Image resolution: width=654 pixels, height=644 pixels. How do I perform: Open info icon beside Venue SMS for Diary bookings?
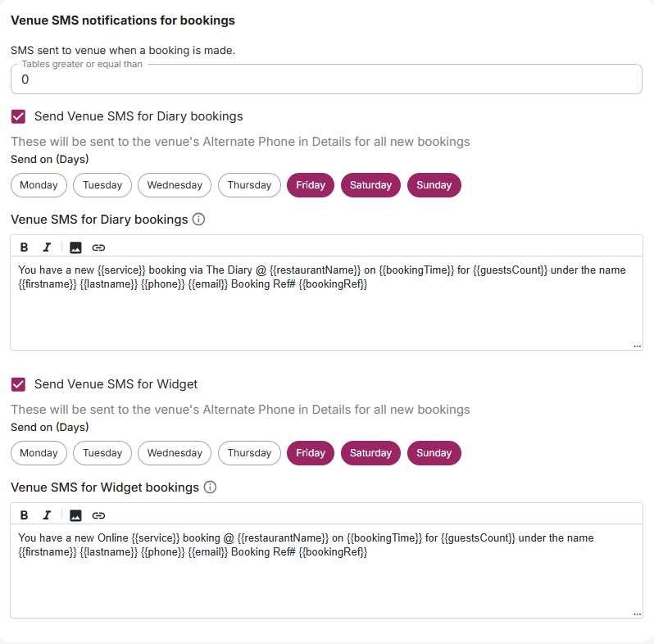[x=198, y=220]
